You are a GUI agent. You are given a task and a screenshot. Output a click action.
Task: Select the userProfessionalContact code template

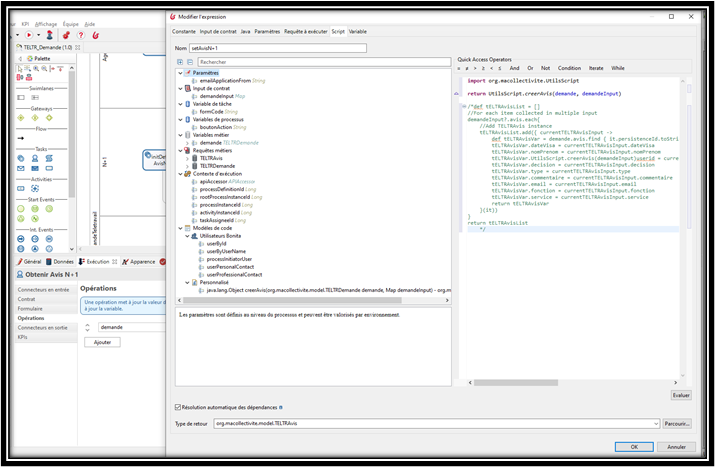click(230, 275)
